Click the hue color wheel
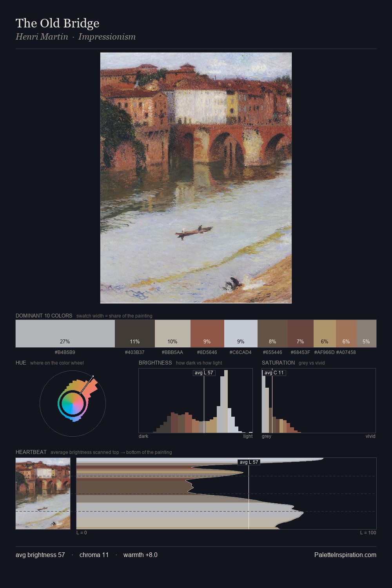 73,403
